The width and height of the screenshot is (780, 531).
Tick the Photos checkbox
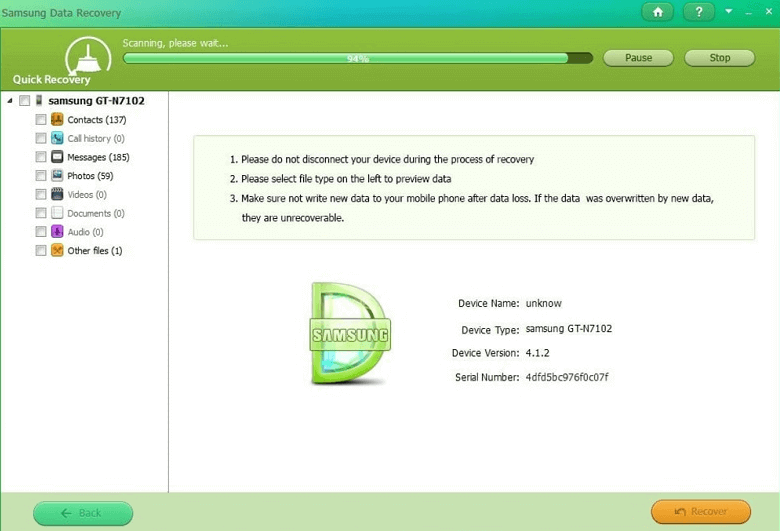41,176
